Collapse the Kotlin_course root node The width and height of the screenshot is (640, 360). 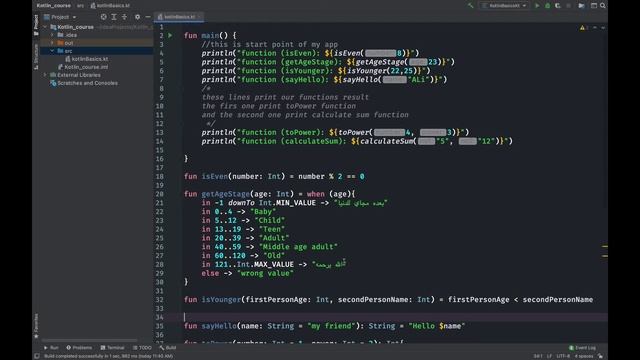pyautogui.click(x=45, y=27)
